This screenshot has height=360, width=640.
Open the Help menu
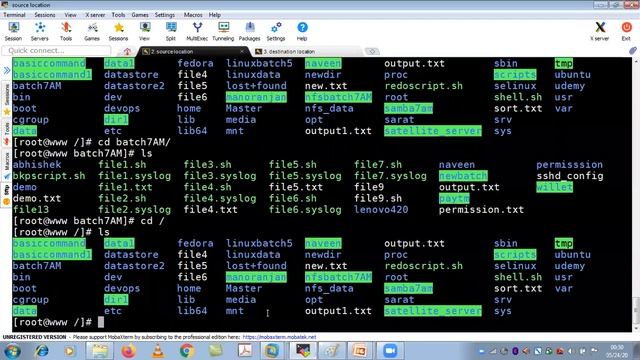(x=215, y=15)
